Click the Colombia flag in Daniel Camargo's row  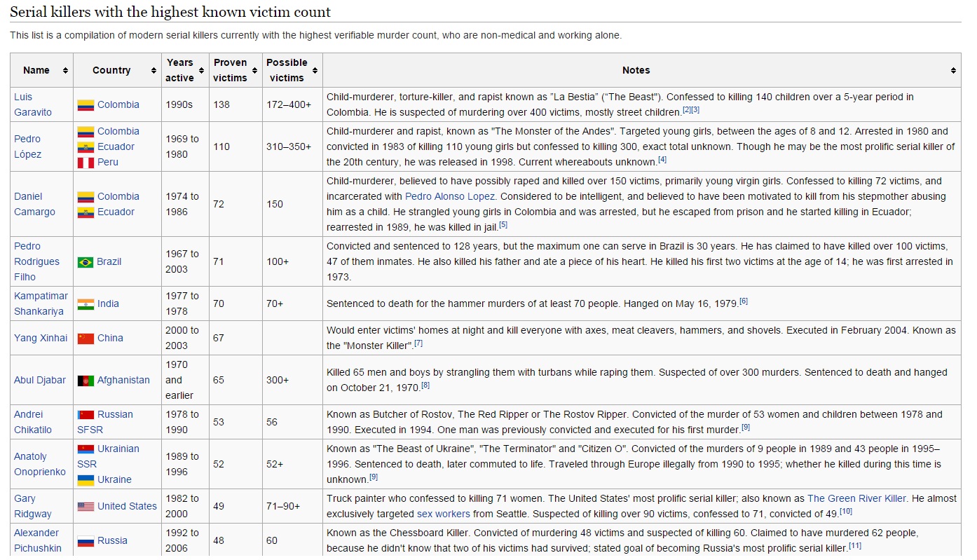(x=86, y=197)
